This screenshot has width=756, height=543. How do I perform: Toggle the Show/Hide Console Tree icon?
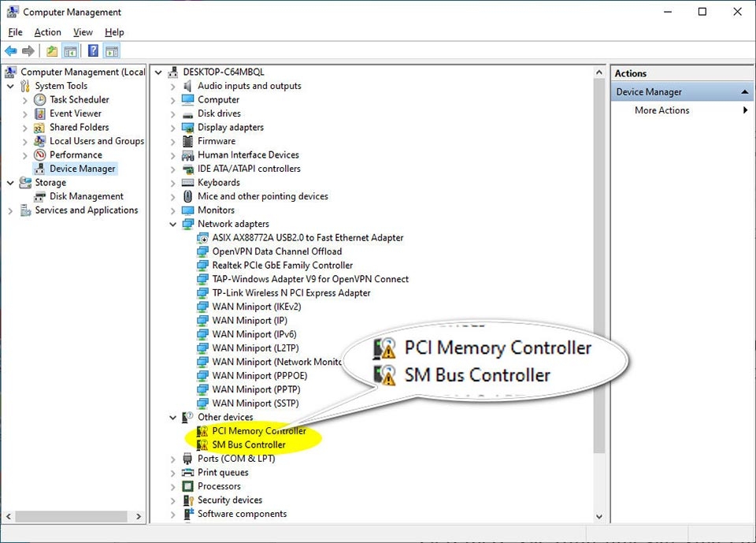[x=69, y=50]
